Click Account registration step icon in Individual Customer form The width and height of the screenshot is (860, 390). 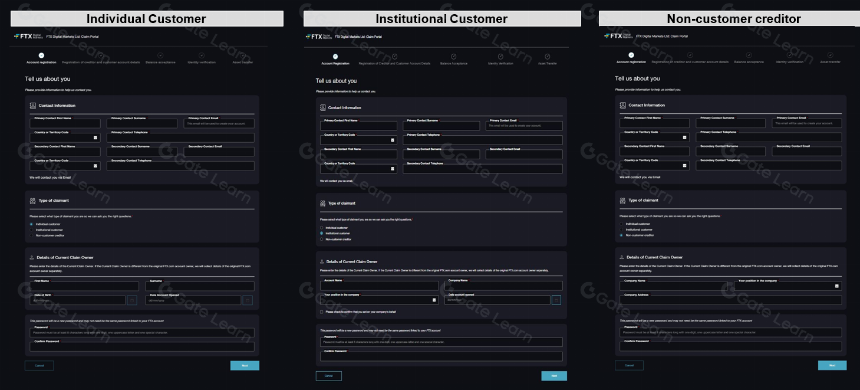coord(41,55)
